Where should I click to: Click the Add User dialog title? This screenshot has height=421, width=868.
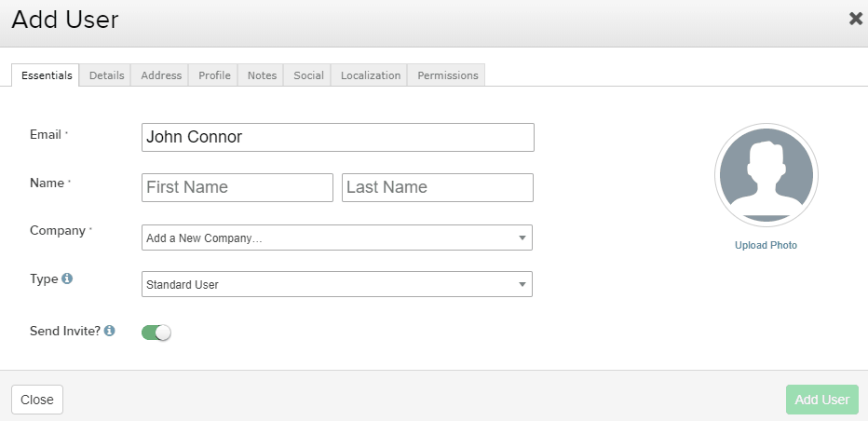[65, 20]
